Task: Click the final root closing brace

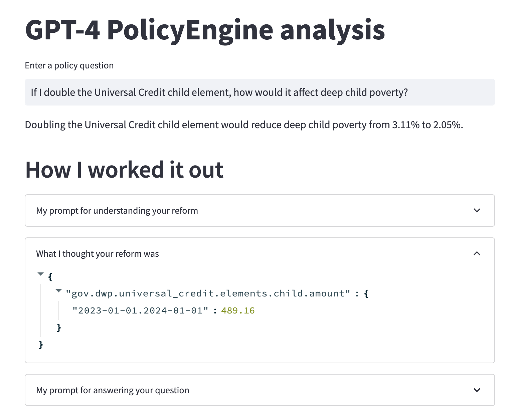Action: tap(41, 345)
